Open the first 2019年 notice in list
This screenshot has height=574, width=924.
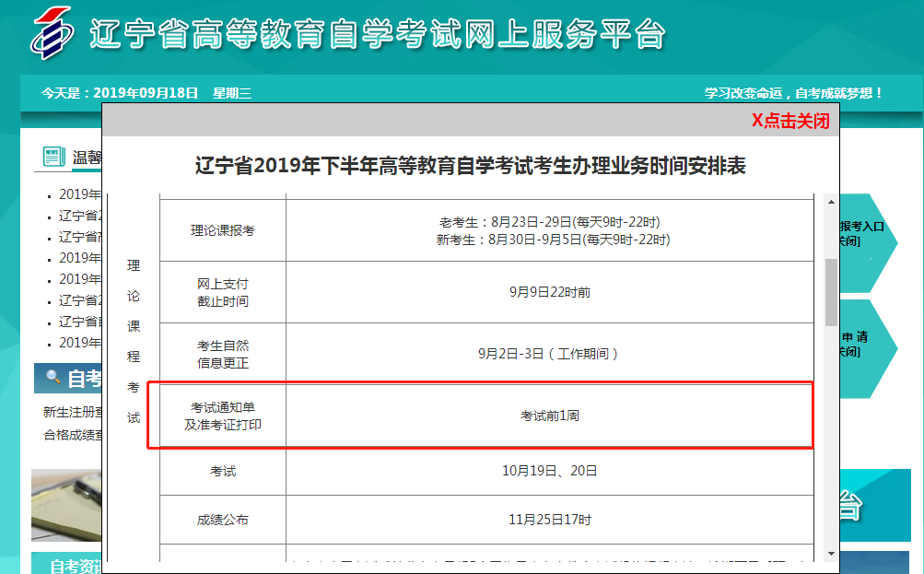[80, 194]
